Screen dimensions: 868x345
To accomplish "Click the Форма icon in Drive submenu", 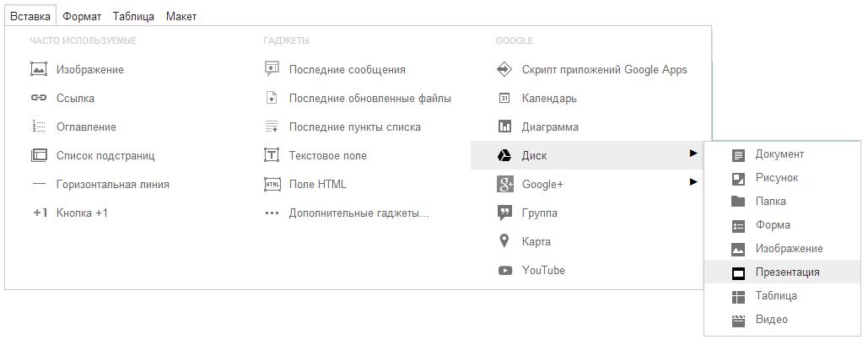I will coord(738,226).
